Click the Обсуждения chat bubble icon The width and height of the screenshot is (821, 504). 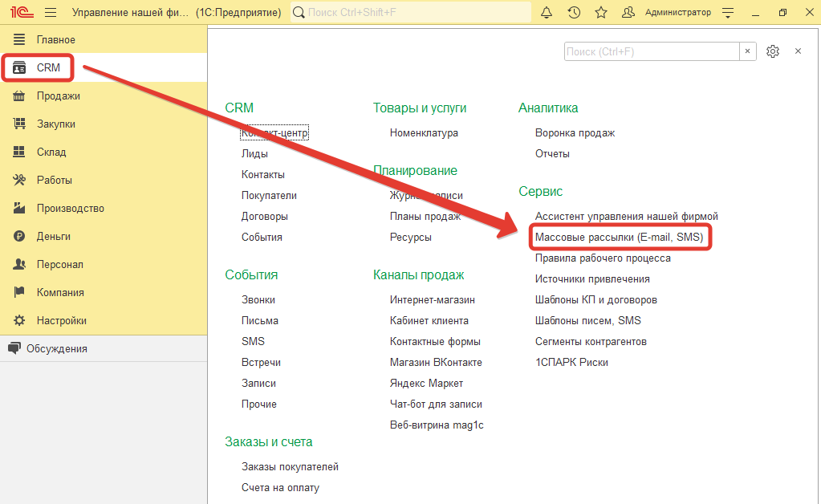(x=14, y=348)
